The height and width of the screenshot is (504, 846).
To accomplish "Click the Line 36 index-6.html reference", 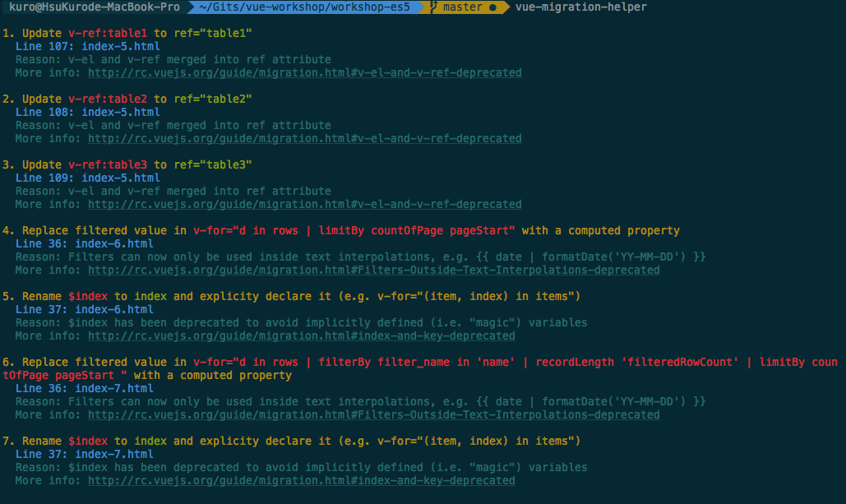I will pos(85,244).
